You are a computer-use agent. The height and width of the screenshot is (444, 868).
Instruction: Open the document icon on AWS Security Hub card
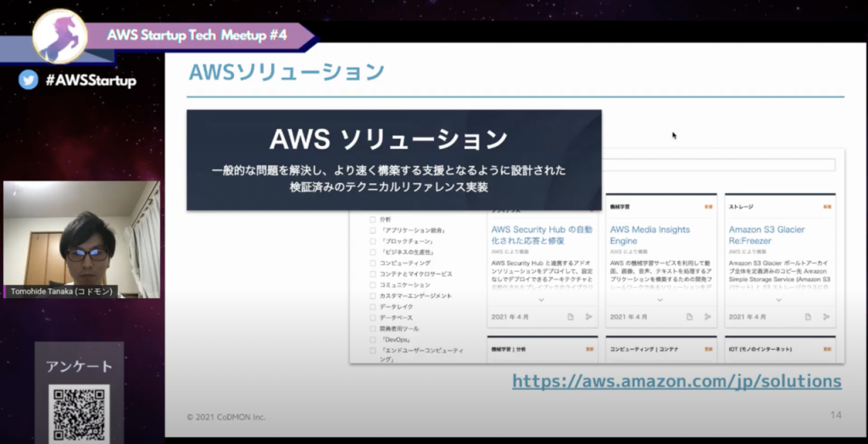coord(570,317)
